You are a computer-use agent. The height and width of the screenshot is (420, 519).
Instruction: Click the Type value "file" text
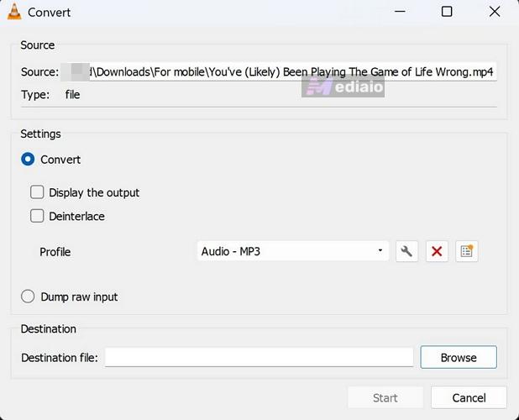coord(72,95)
